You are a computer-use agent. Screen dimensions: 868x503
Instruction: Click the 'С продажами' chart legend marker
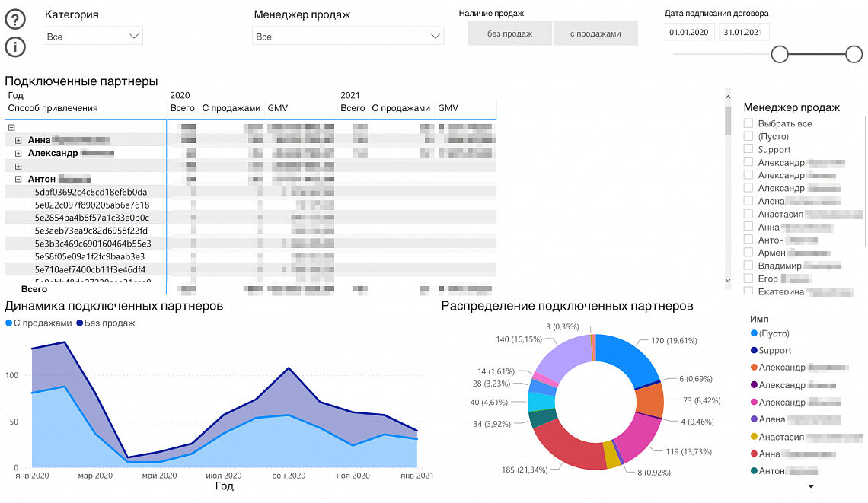[9, 323]
